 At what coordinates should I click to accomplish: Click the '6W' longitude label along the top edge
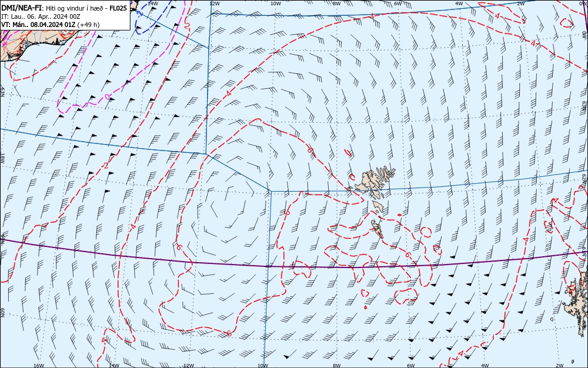click(398, 4)
